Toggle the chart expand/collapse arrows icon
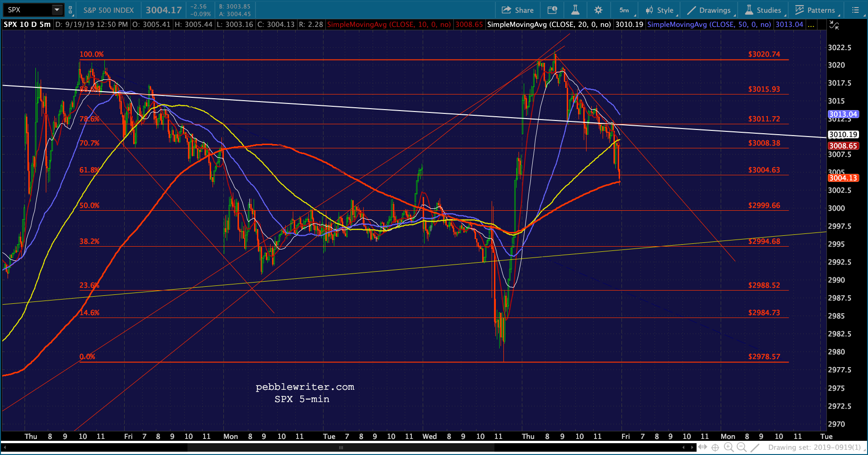The width and height of the screenshot is (868, 455). pos(834,26)
